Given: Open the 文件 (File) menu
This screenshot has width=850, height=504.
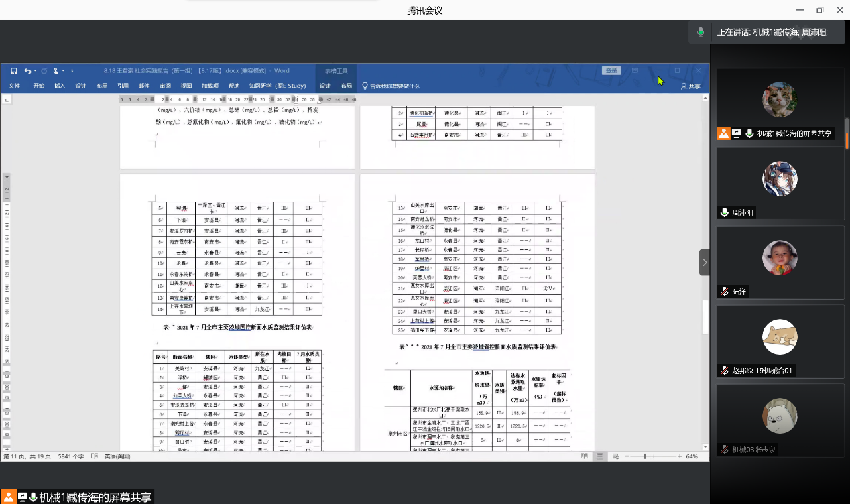Looking at the screenshot, I should pyautogui.click(x=14, y=86).
